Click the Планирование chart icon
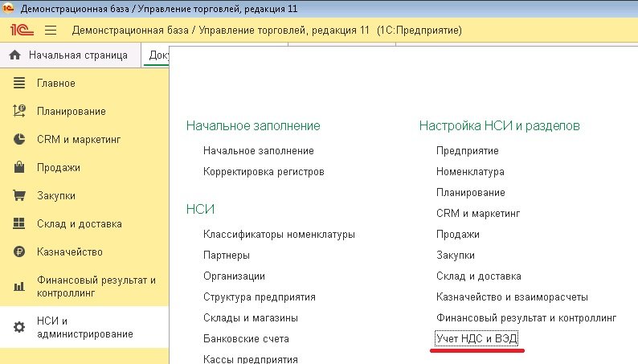 (19, 112)
